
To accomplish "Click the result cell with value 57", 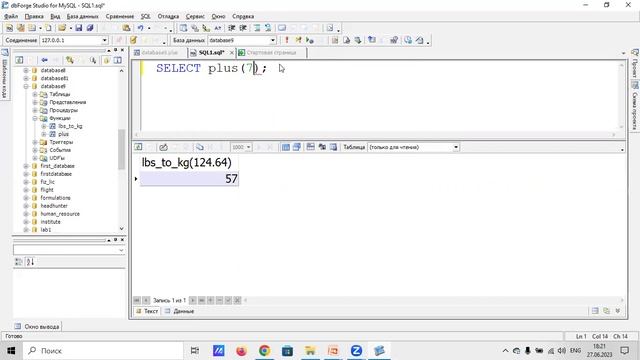I will point(189,179).
